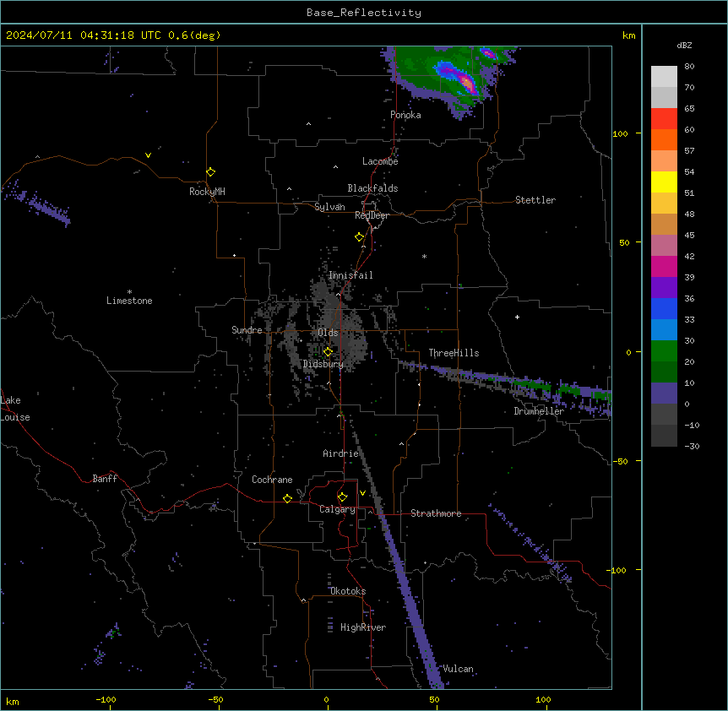Viewport: 728px width, 711px height.
Task: Click the RedDeer city label
Action: pos(372,215)
